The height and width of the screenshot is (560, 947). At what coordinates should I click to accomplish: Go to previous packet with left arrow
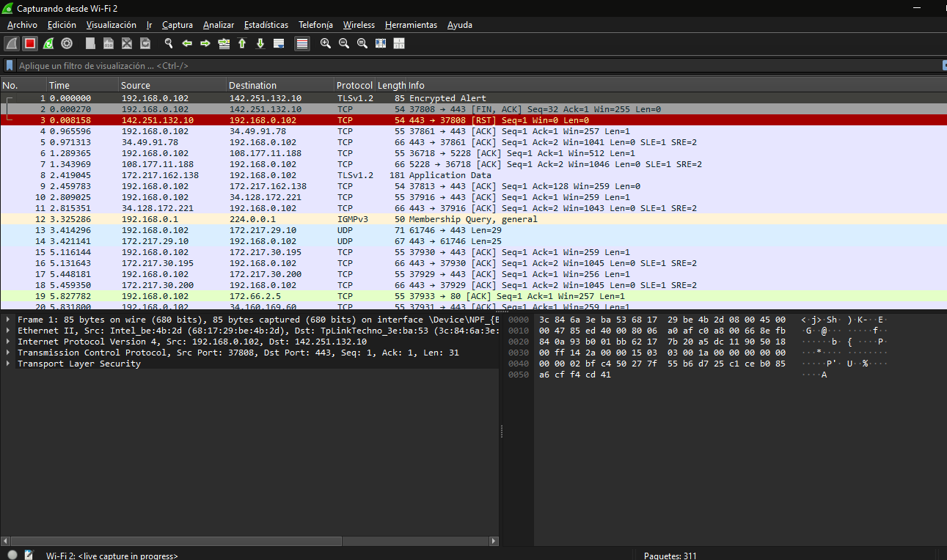(x=187, y=43)
